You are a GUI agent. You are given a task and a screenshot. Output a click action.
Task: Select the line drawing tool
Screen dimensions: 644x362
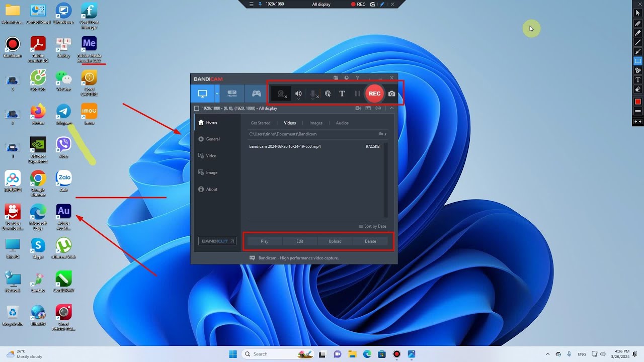coord(638,42)
